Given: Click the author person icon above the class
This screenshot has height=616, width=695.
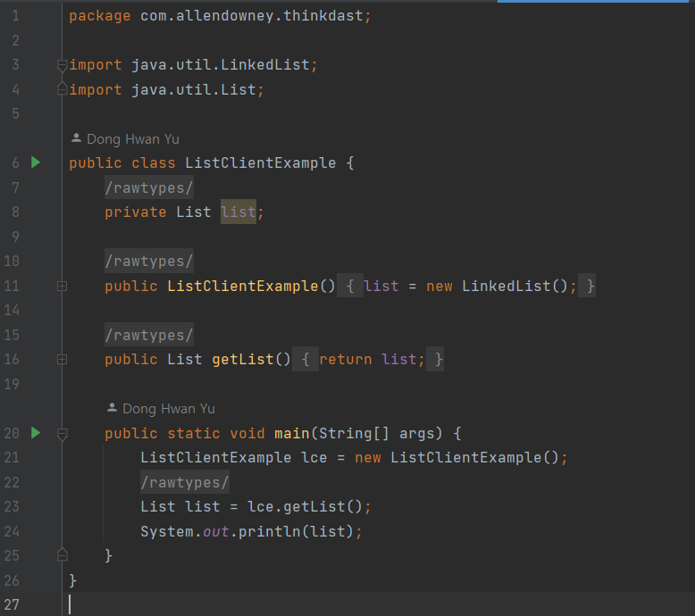Looking at the screenshot, I should click(76, 138).
